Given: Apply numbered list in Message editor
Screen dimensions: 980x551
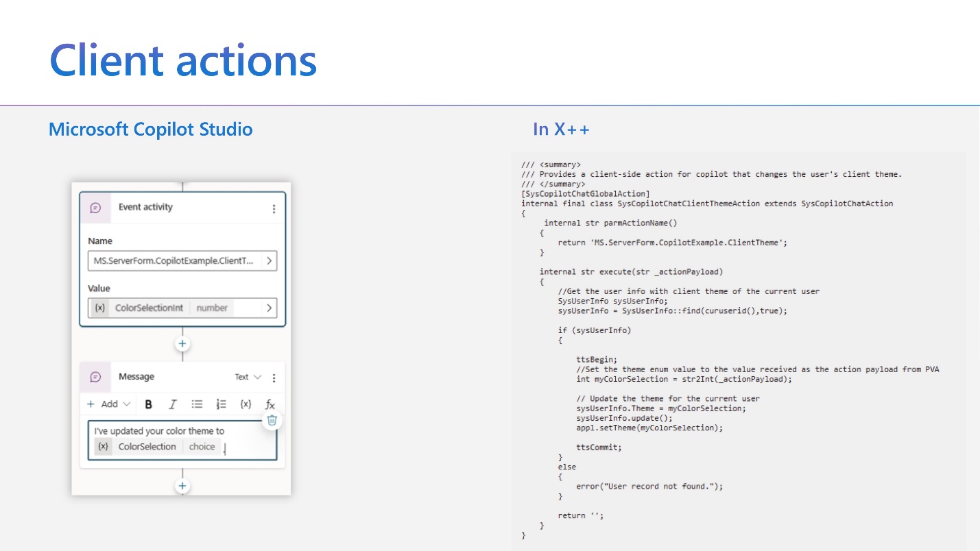Looking at the screenshot, I should pyautogui.click(x=221, y=404).
